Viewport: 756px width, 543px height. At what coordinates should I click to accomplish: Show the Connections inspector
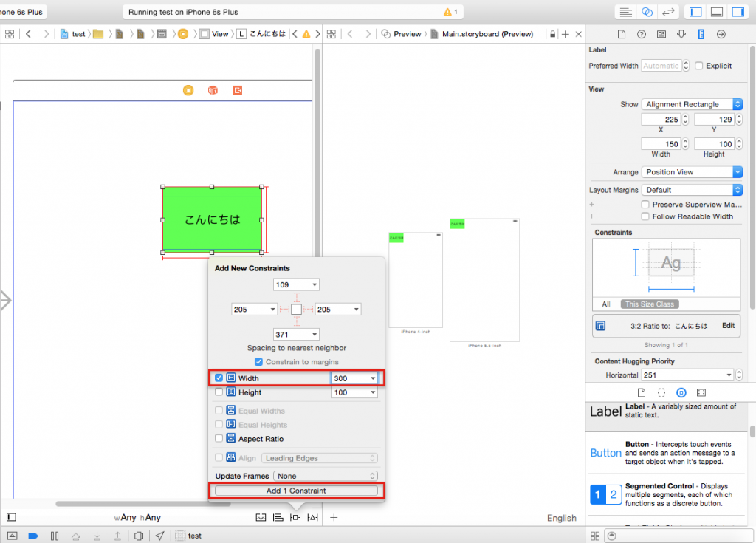coord(721,34)
